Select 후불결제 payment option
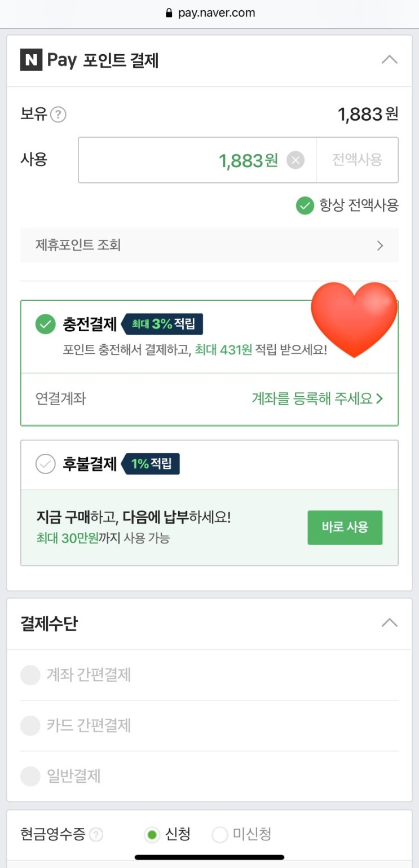This screenshot has width=419, height=868. click(46, 464)
